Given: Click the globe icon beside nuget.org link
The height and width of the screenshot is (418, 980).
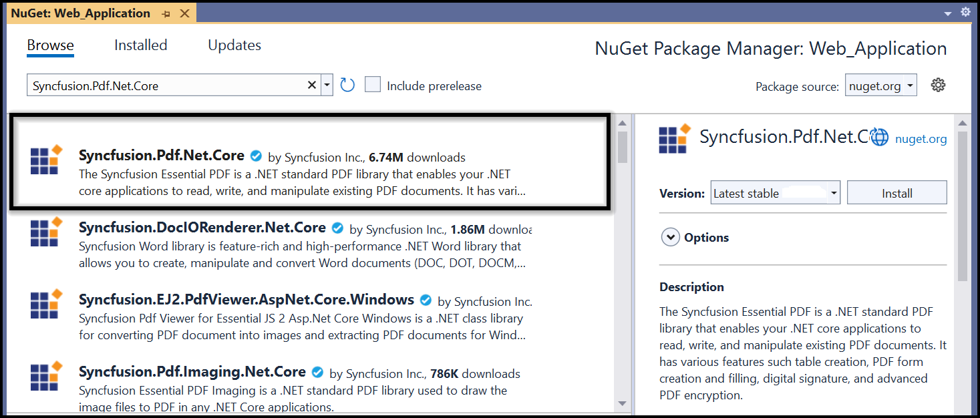Looking at the screenshot, I should pos(880,138).
